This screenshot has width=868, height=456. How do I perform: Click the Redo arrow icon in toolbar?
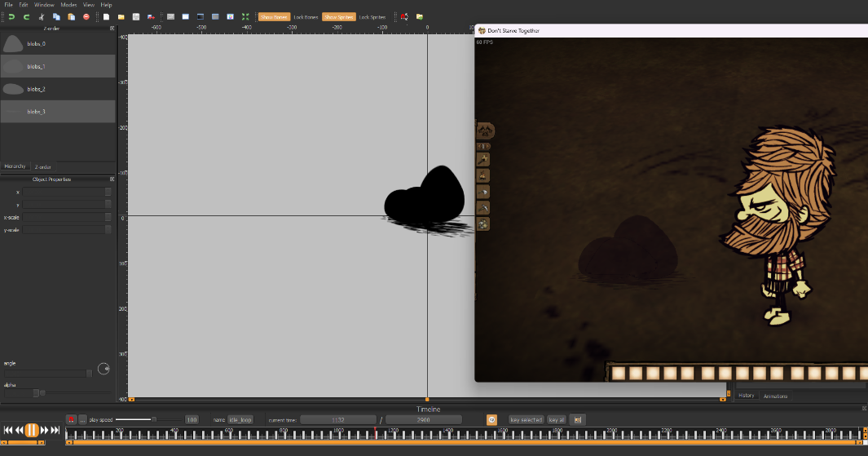click(26, 16)
